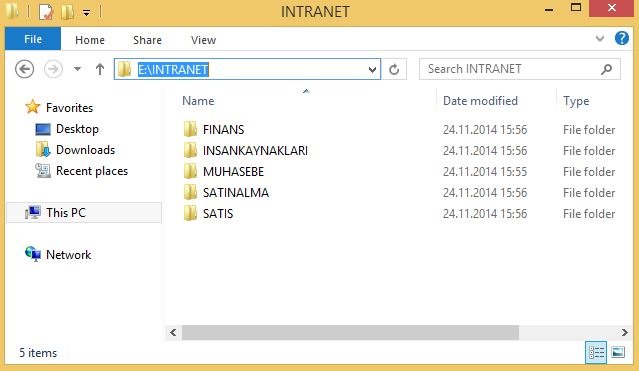Click the Network globe icon
This screenshot has width=639, height=371.
point(33,254)
